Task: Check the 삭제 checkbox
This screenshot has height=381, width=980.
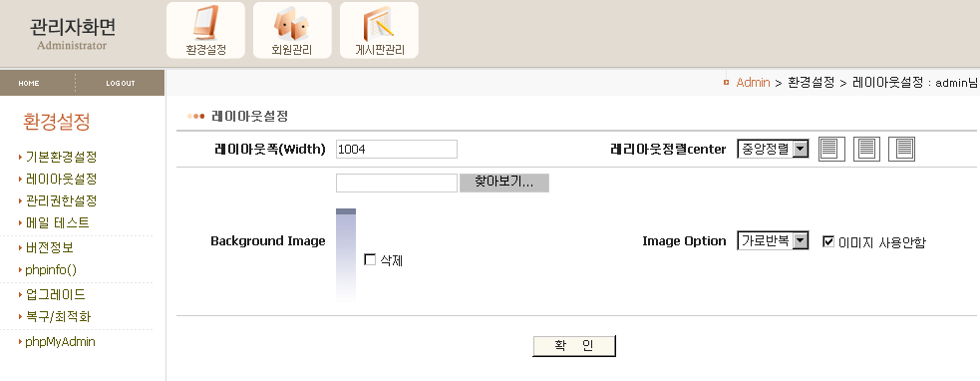Action: tap(370, 259)
